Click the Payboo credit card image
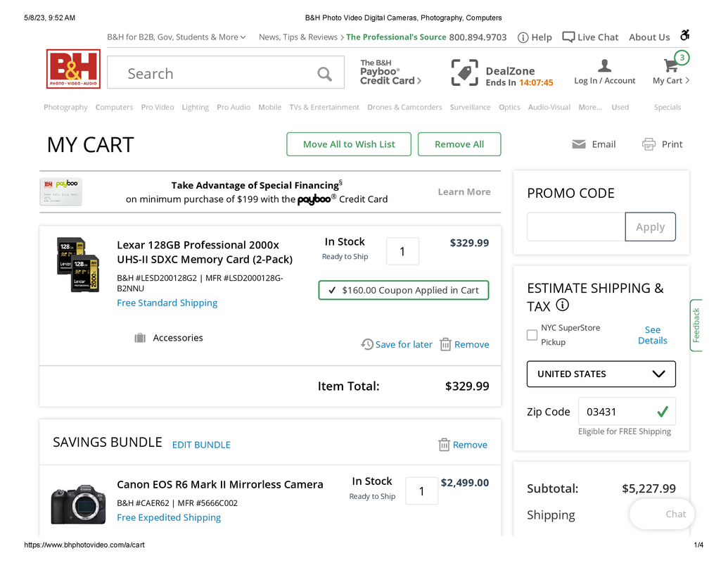The width and height of the screenshot is (728, 563). [x=60, y=192]
